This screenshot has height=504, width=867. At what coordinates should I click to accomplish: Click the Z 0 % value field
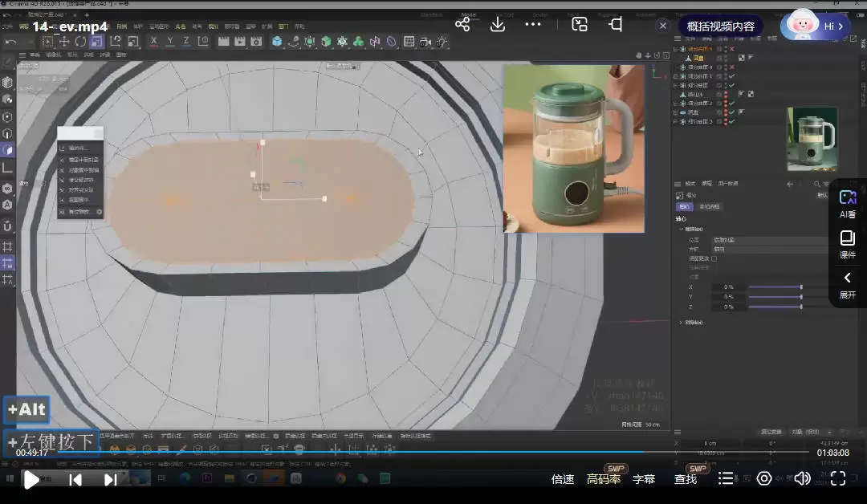[x=729, y=307]
